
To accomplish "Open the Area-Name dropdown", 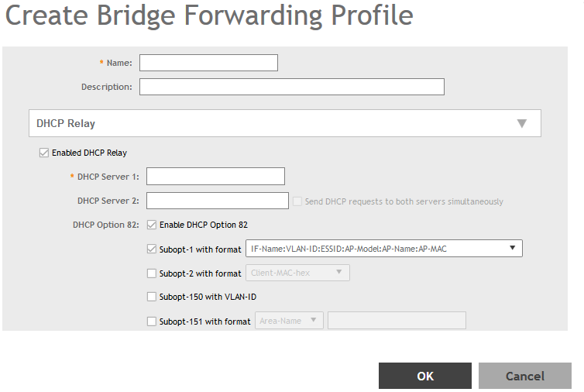I will click(x=289, y=321).
